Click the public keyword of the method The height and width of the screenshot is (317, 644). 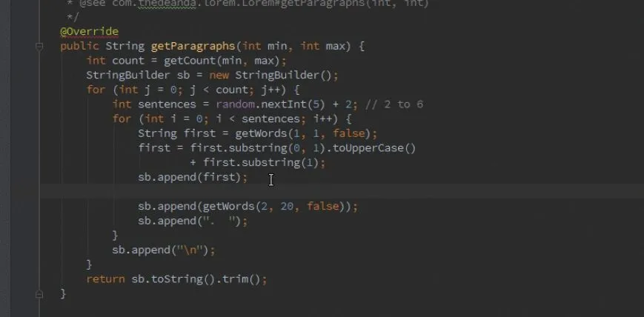[79, 47]
